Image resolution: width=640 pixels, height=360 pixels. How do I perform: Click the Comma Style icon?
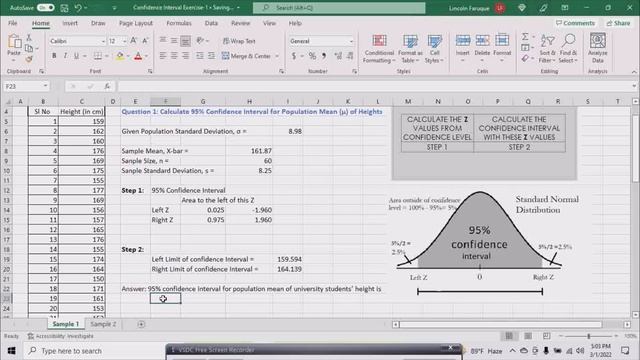[x=324, y=56]
